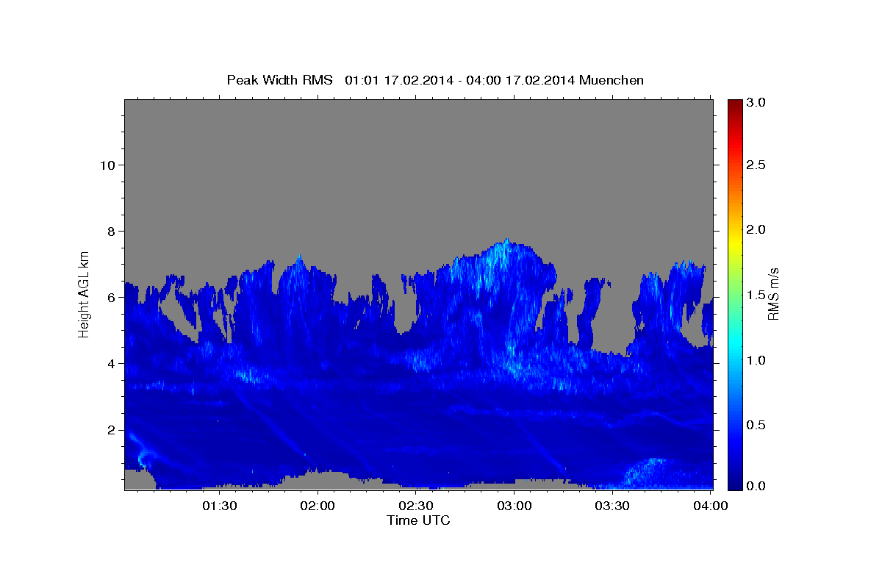Click the colorbar value 3.0

(757, 102)
